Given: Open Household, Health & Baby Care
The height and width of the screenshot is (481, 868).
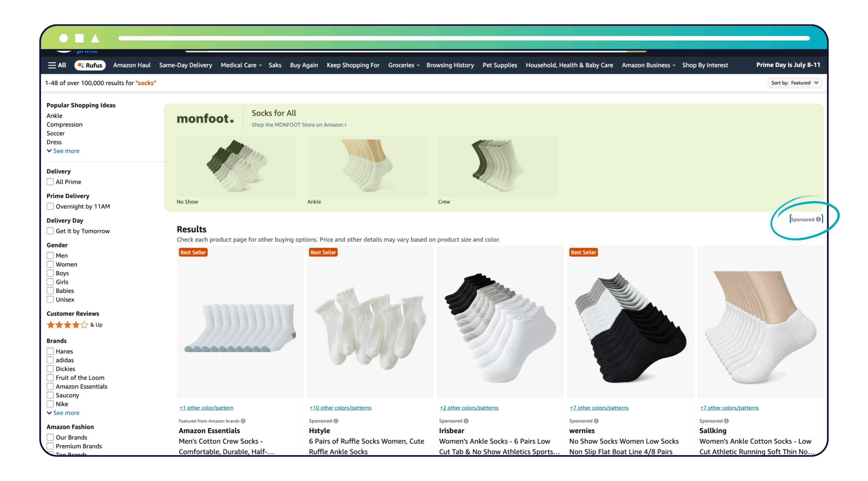Looking at the screenshot, I should (x=569, y=65).
